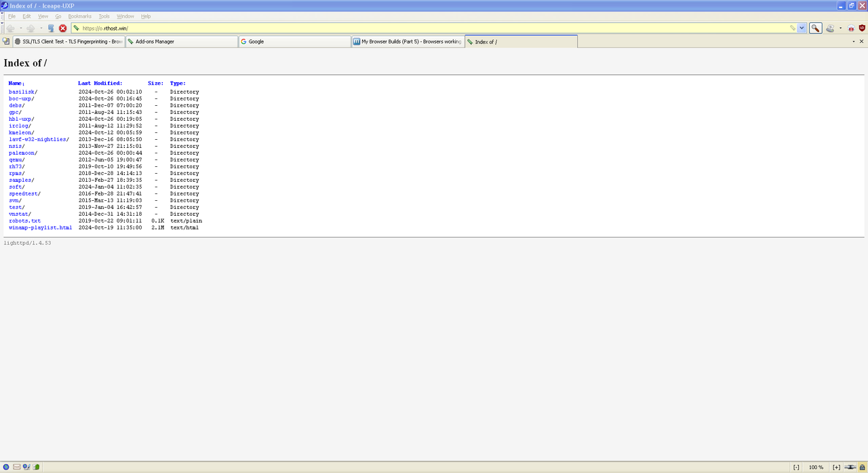Screen dimensions: 868x473
Task: Open the Help menu
Action: click(146, 16)
